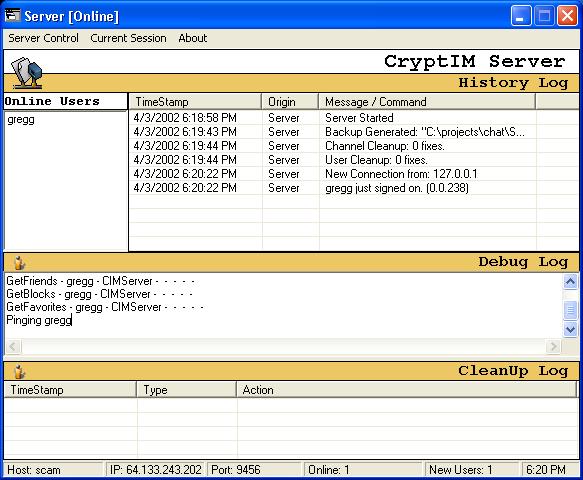
Task: Select the Server Started log entry
Action: (x=353, y=118)
